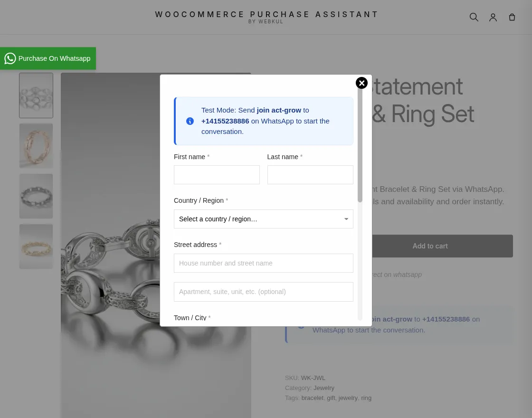Click the country dropdown arrow

346,219
